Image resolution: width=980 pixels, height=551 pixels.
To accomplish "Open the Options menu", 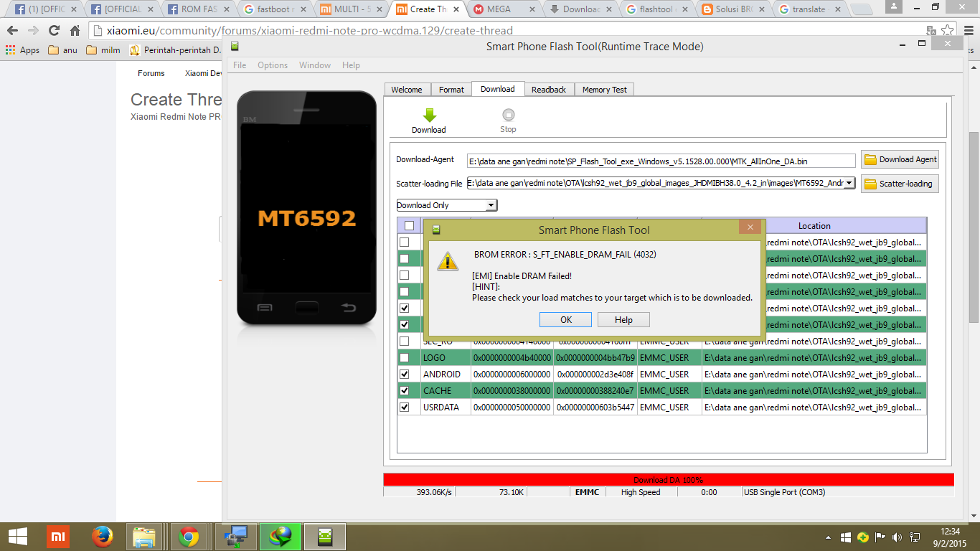I will tap(273, 65).
